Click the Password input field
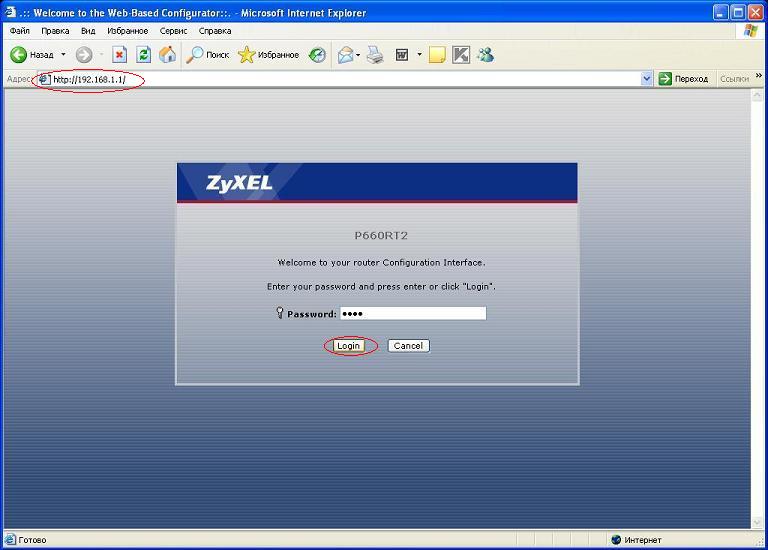The image size is (768, 550). [x=413, y=313]
